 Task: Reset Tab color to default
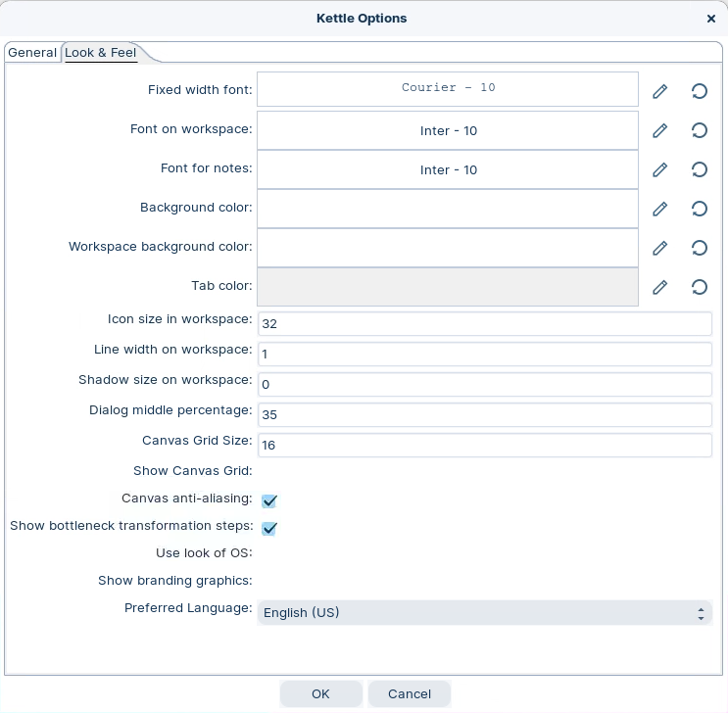click(700, 287)
